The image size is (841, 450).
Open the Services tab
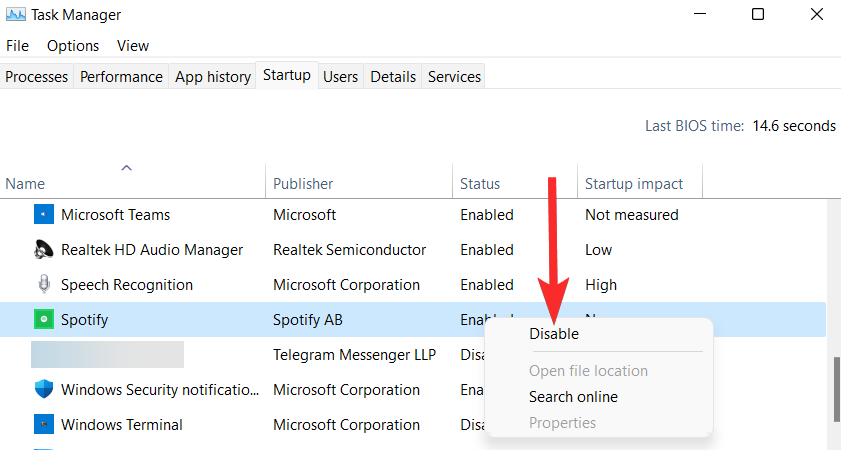click(454, 77)
